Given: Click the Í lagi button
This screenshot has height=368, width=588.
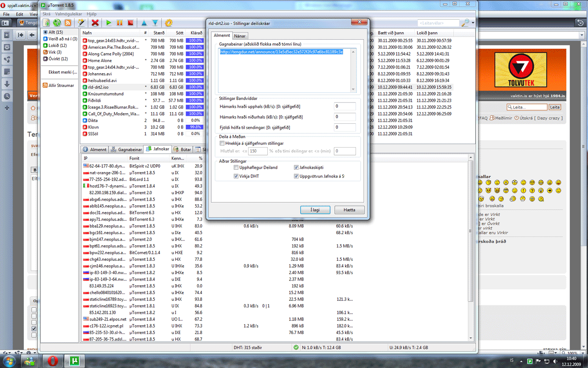Looking at the screenshot, I should 315,210.
